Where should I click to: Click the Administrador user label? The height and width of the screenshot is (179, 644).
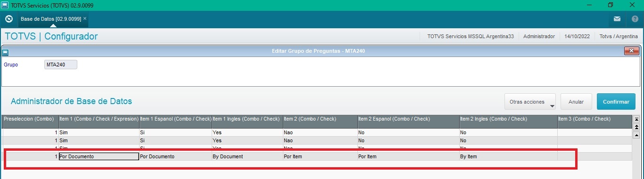point(539,36)
